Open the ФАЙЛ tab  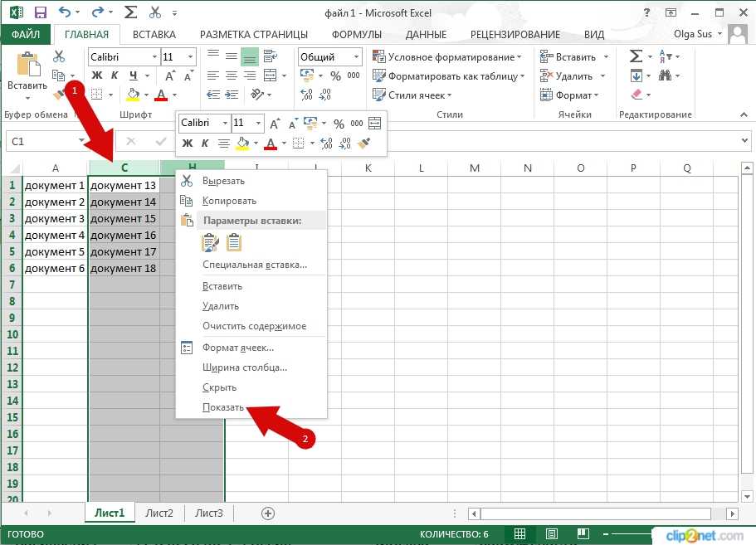[26, 34]
